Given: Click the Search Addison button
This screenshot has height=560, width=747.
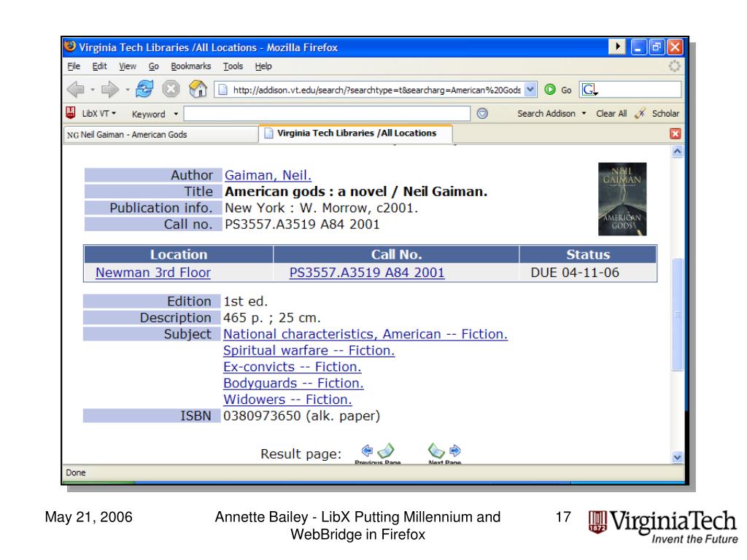Looking at the screenshot, I should coord(546,113).
